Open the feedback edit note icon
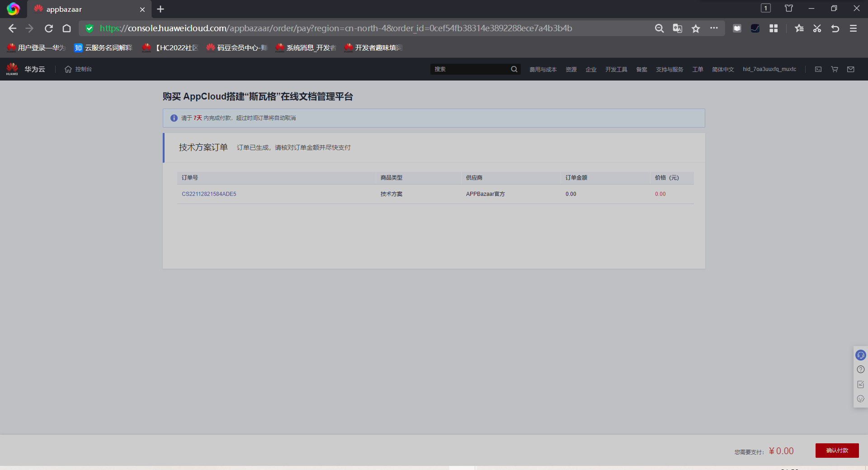868x470 pixels. click(x=861, y=384)
